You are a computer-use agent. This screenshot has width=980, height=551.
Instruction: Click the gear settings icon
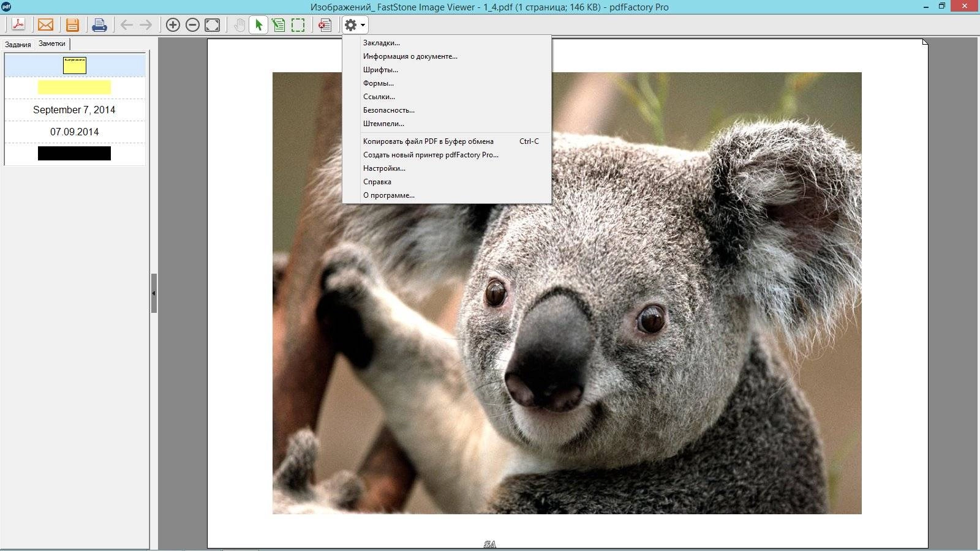(x=350, y=25)
